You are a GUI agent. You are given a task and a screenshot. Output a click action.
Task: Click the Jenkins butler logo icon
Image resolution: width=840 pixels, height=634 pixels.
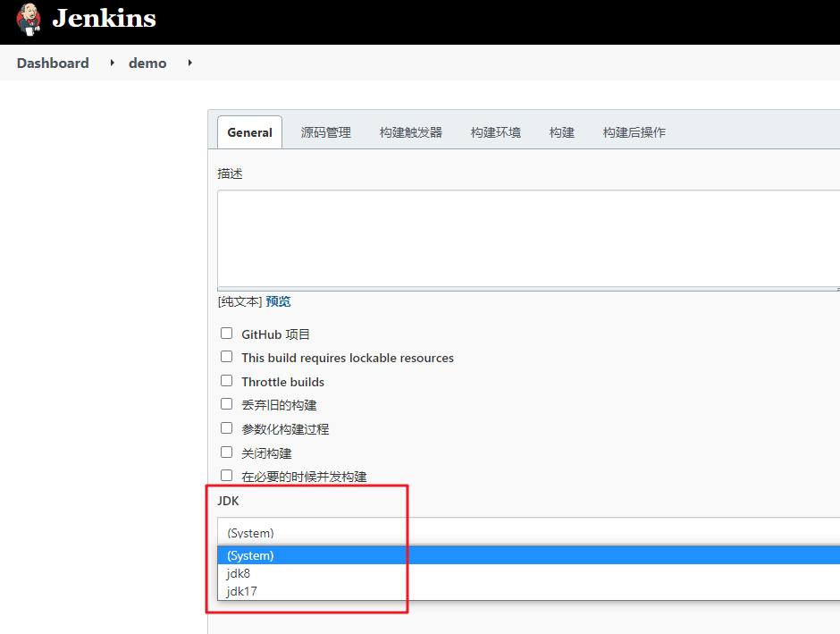coord(29,19)
